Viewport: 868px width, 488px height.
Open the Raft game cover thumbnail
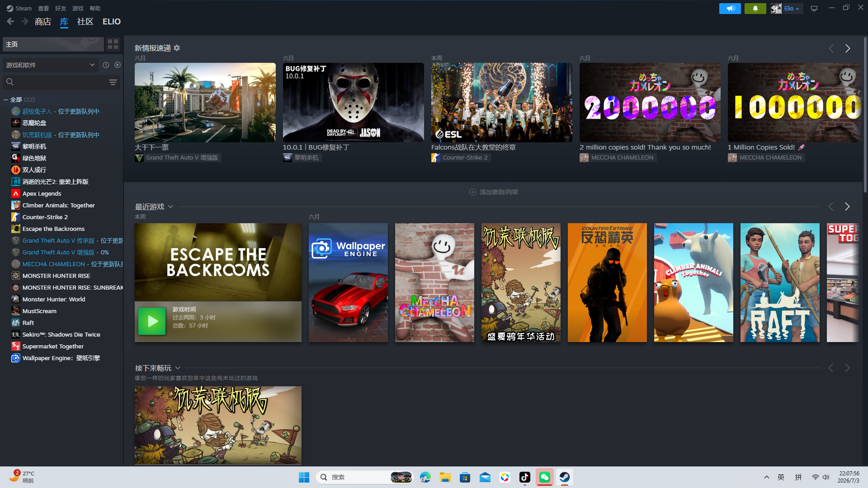pos(780,282)
